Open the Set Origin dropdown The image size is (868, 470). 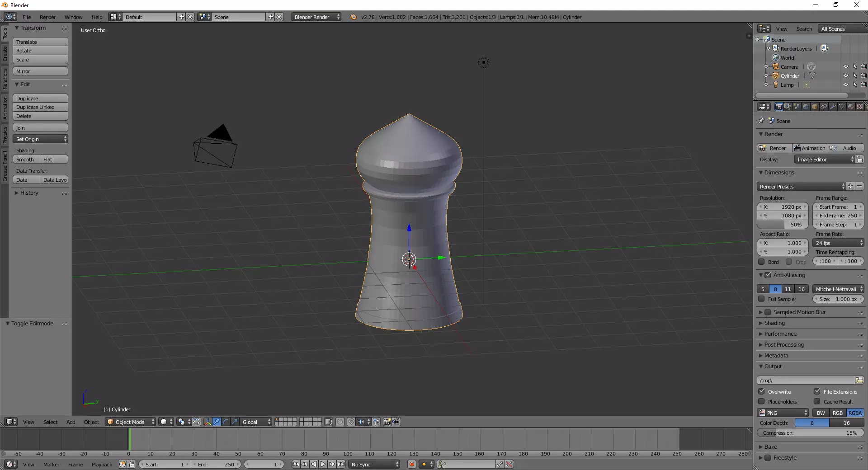pyautogui.click(x=41, y=139)
